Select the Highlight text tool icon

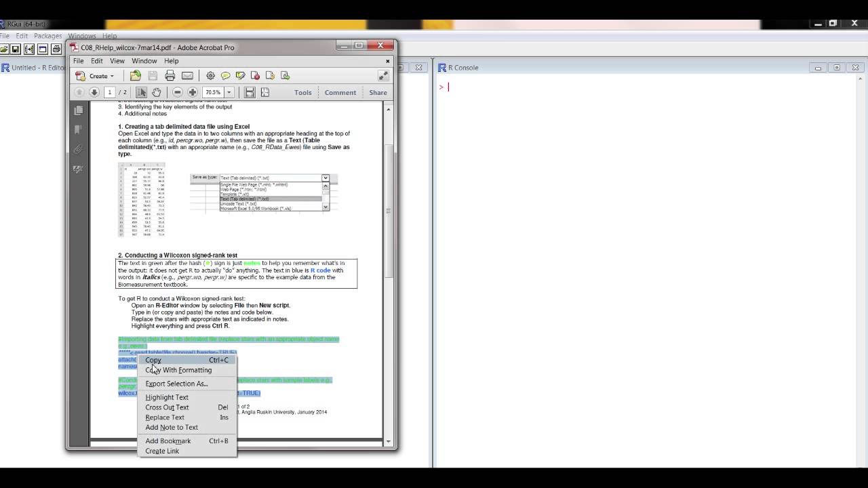pyautogui.click(x=240, y=75)
